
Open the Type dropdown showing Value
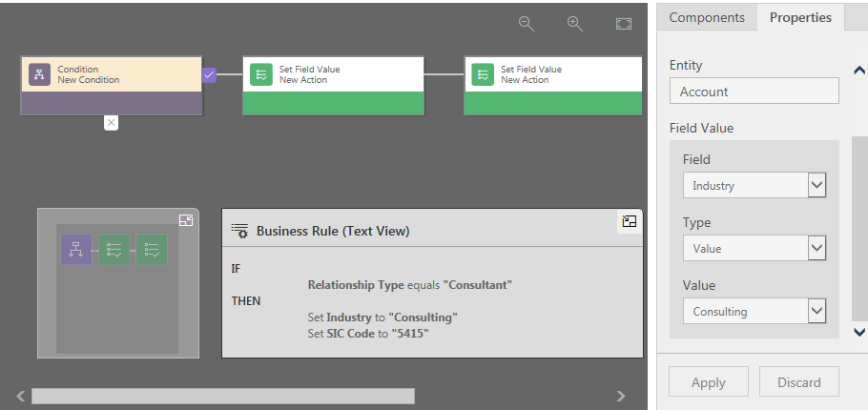coord(816,248)
